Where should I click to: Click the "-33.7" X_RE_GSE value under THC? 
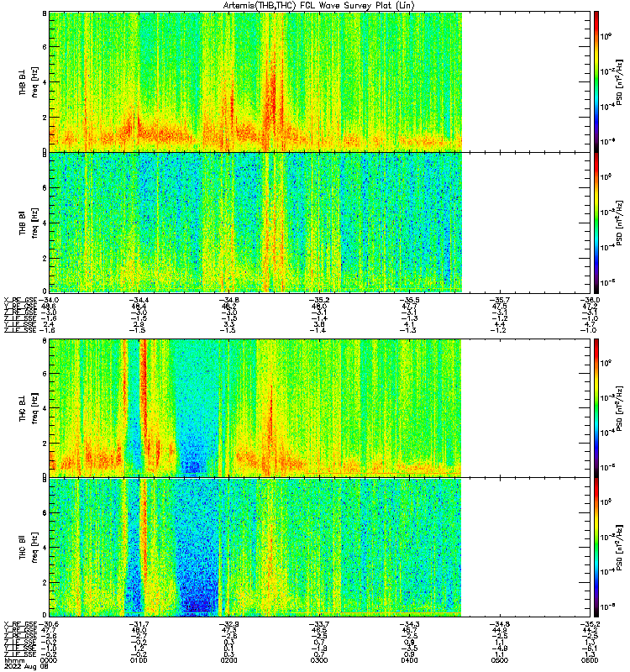[319, 624]
